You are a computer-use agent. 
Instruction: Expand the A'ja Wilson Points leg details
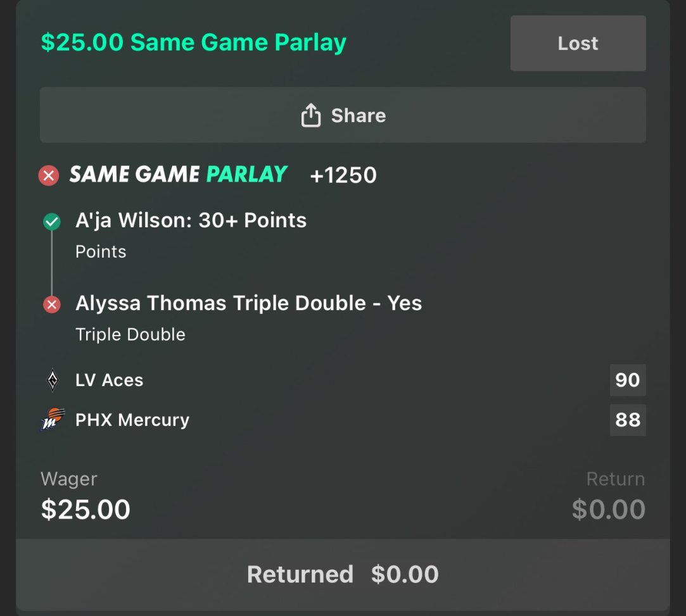pyautogui.click(x=190, y=220)
